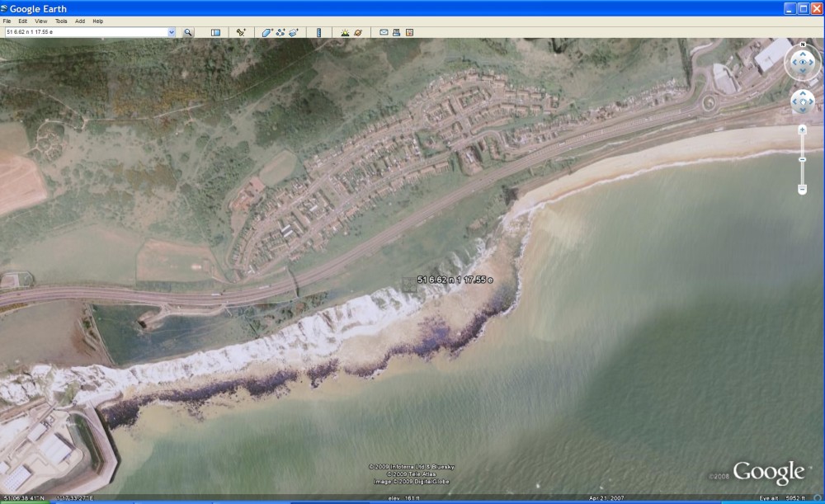This screenshot has width=825, height=504.
Task: Click the search magnifier button
Action: click(188, 32)
